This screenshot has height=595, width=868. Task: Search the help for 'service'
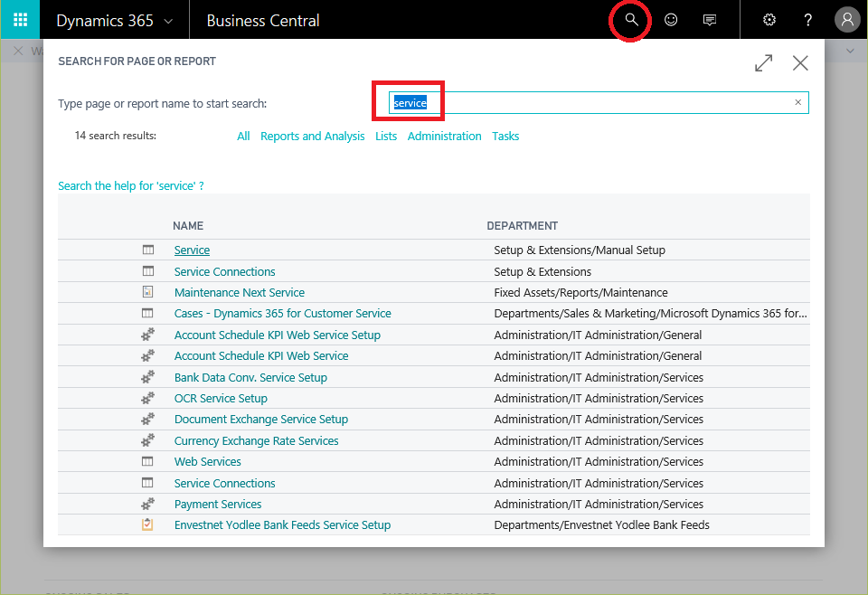pos(130,186)
